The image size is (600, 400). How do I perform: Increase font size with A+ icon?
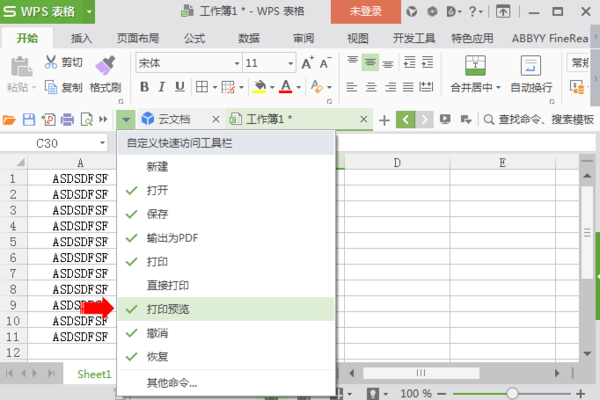point(307,63)
